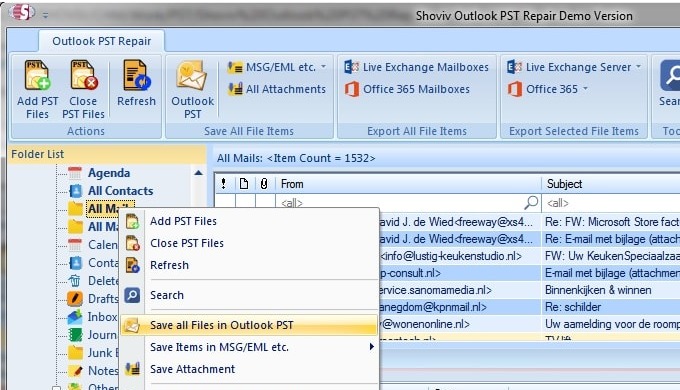Click the Notes folder icon
680x390 pixels.
(75, 370)
